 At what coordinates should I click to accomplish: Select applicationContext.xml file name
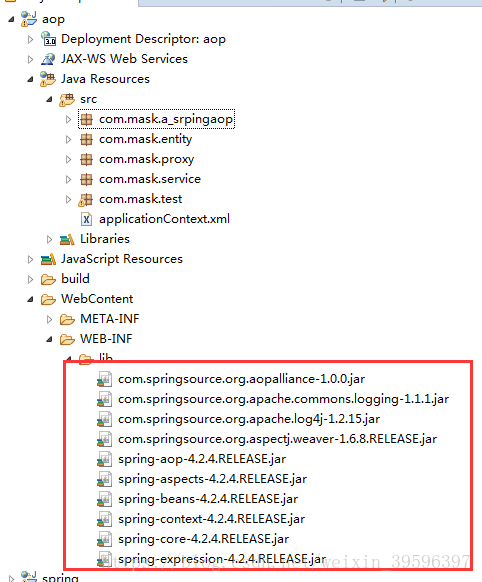point(164,219)
